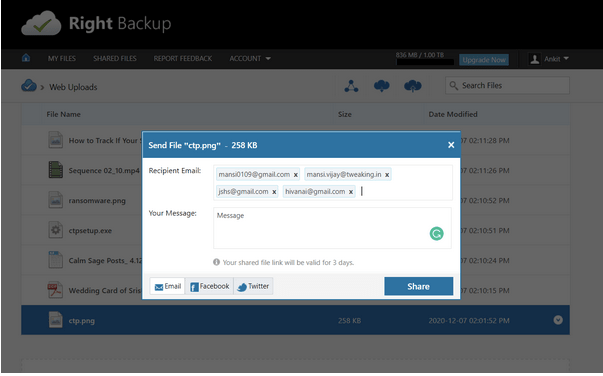This screenshot has height=376, width=603.
Task: Click the Web Uploads breadcrumb
Action: pos(73,87)
